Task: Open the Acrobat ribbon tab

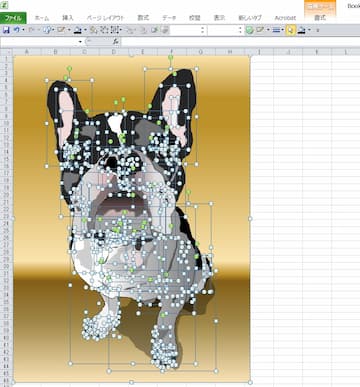Action: (x=285, y=18)
